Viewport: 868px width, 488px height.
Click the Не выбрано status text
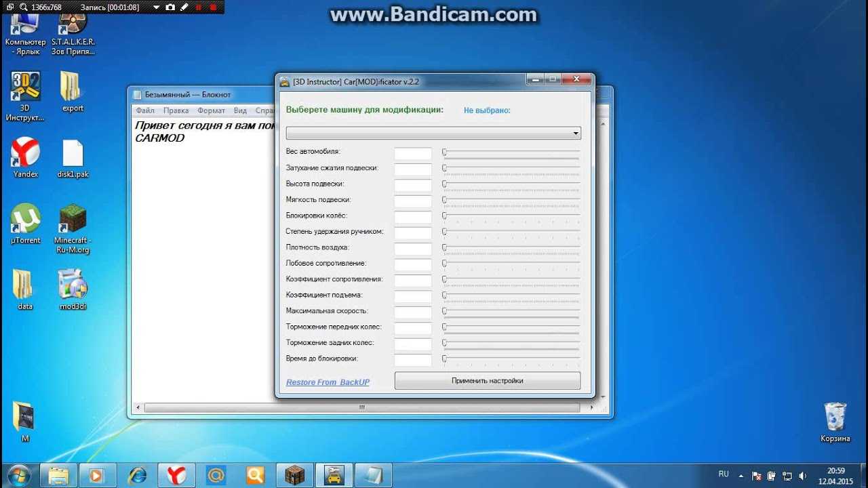tap(487, 110)
